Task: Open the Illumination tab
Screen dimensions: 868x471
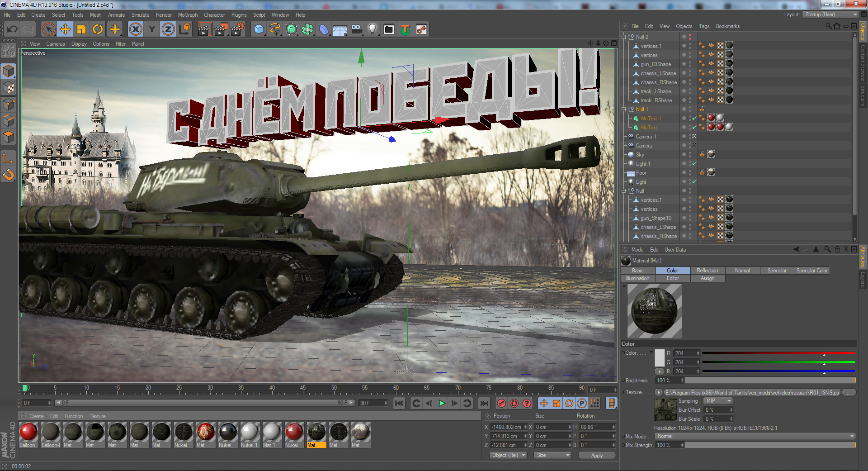Action: coord(638,278)
